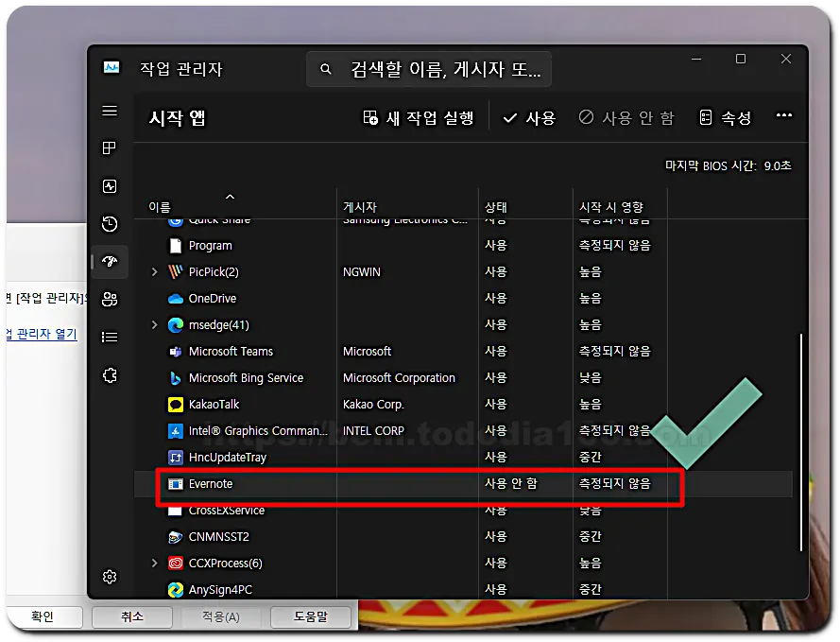Open the Processes page from the sidebar
The height and width of the screenshot is (642, 840).
tap(110, 148)
